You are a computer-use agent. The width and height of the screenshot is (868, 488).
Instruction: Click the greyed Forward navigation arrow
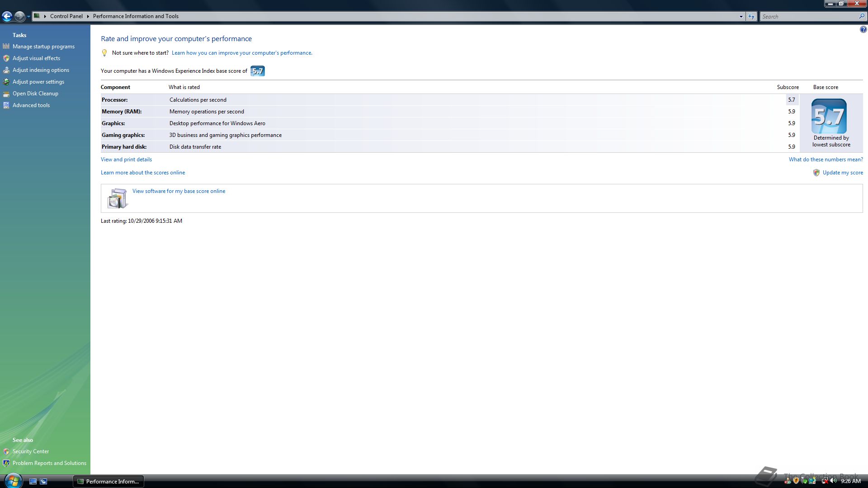coord(19,17)
